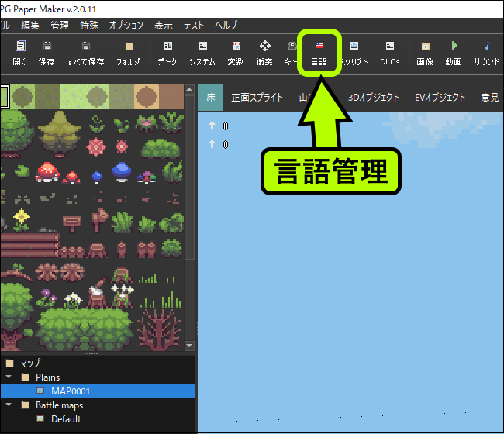Open the 特殊 menu
The width and height of the screenshot is (504, 434).
point(89,26)
